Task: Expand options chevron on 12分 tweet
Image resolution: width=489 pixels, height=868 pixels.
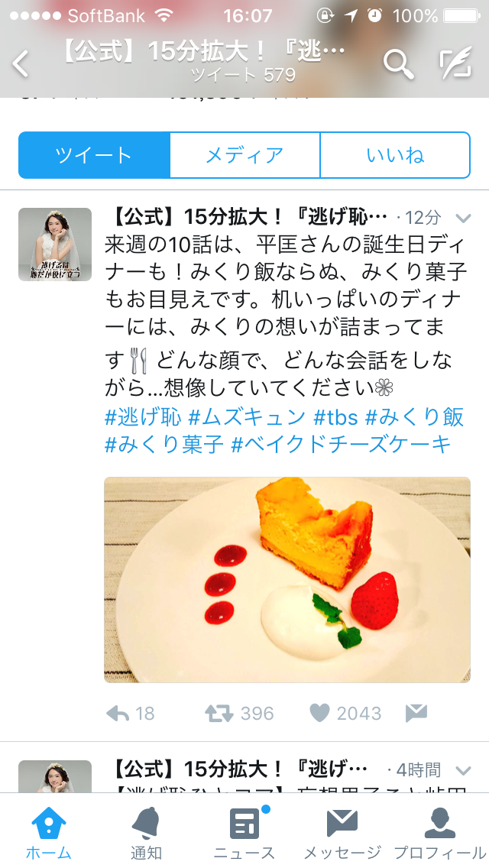Action: [x=463, y=218]
